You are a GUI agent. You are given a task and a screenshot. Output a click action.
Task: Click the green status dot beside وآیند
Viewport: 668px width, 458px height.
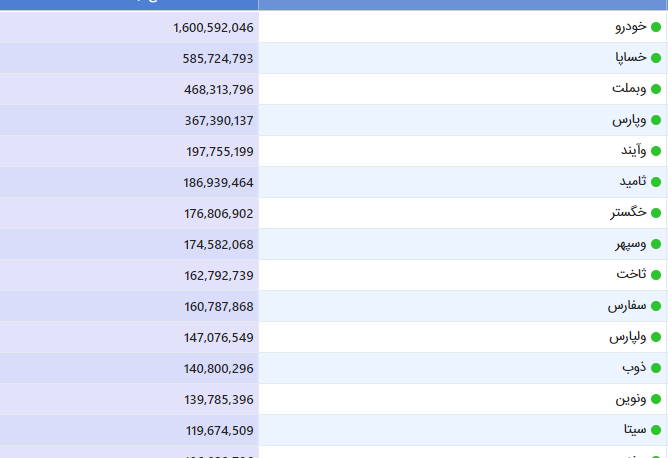point(656,151)
